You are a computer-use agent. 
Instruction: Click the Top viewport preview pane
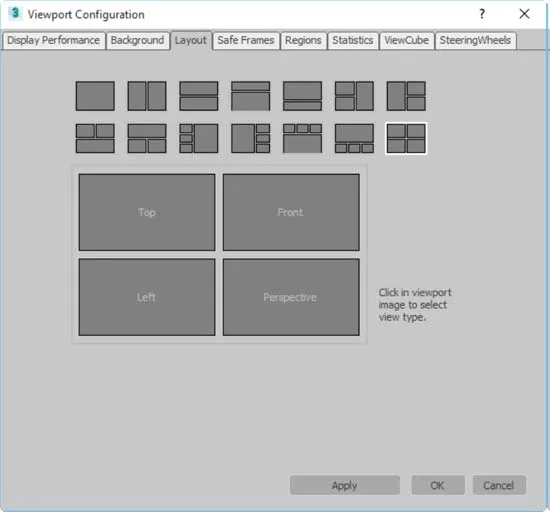tap(147, 212)
